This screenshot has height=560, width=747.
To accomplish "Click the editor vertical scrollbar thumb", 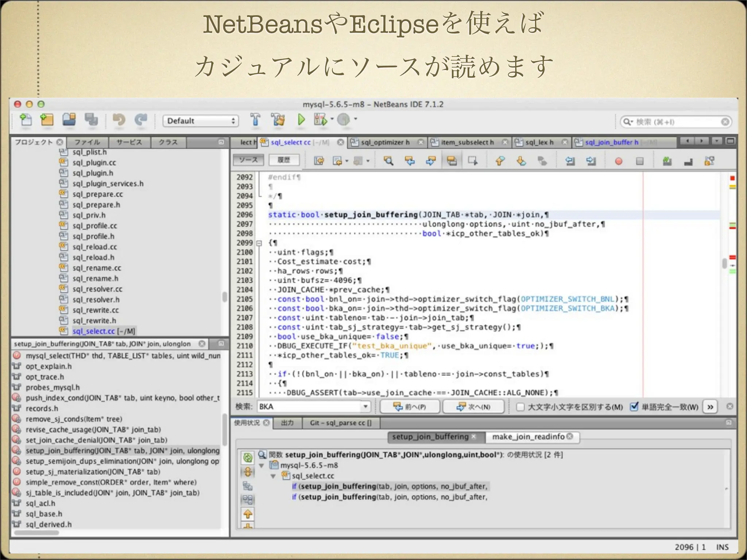I will coord(724,263).
